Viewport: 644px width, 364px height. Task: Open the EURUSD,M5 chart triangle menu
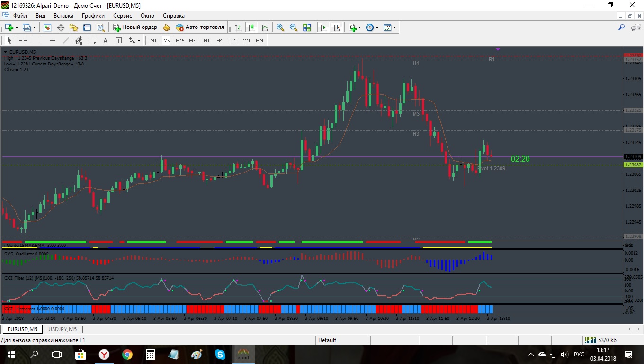coord(6,52)
